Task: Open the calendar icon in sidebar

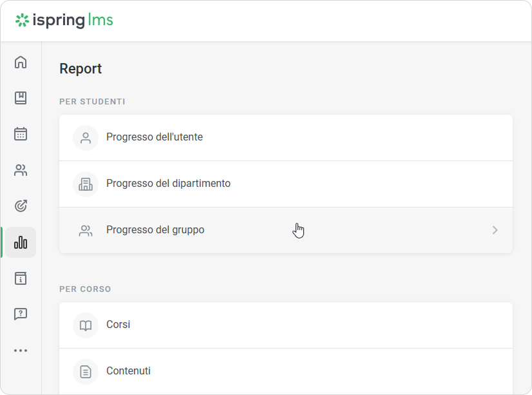Action: pos(21,134)
